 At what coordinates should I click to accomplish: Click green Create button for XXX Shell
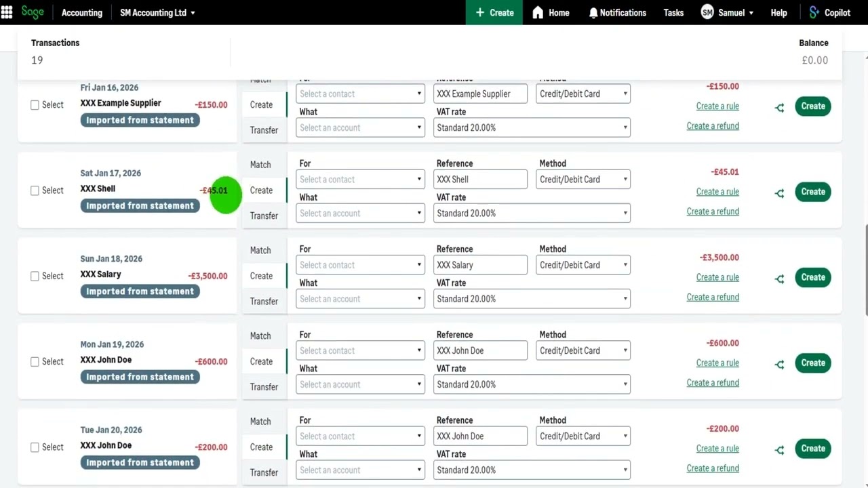point(812,192)
